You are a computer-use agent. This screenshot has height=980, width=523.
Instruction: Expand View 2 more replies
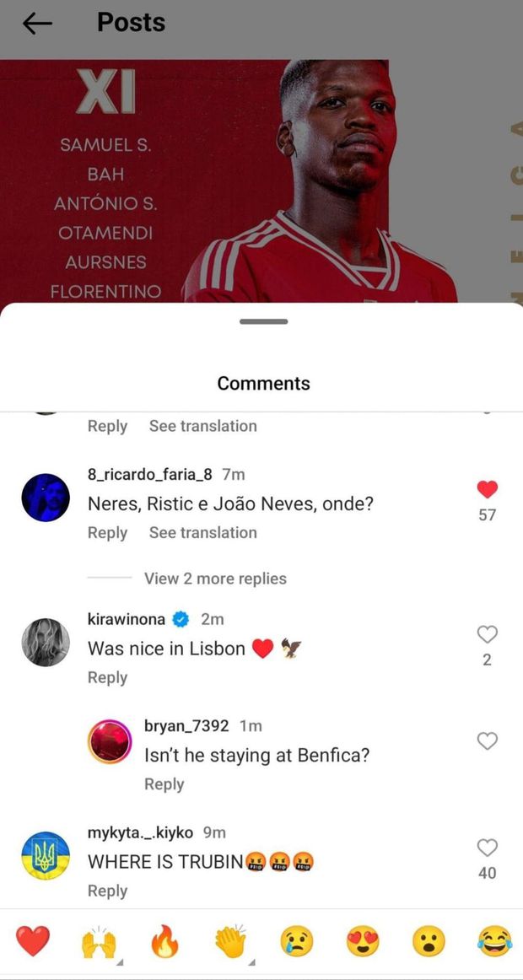[216, 578]
